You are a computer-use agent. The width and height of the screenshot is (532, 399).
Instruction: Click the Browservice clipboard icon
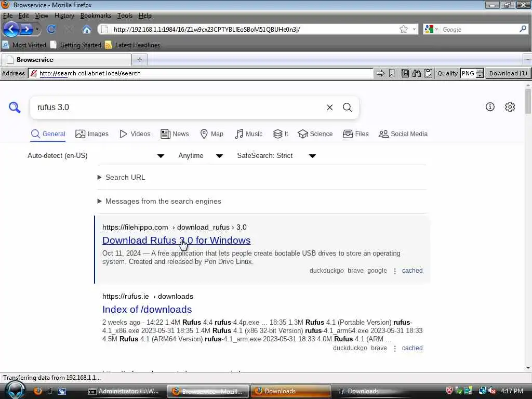pos(428,73)
